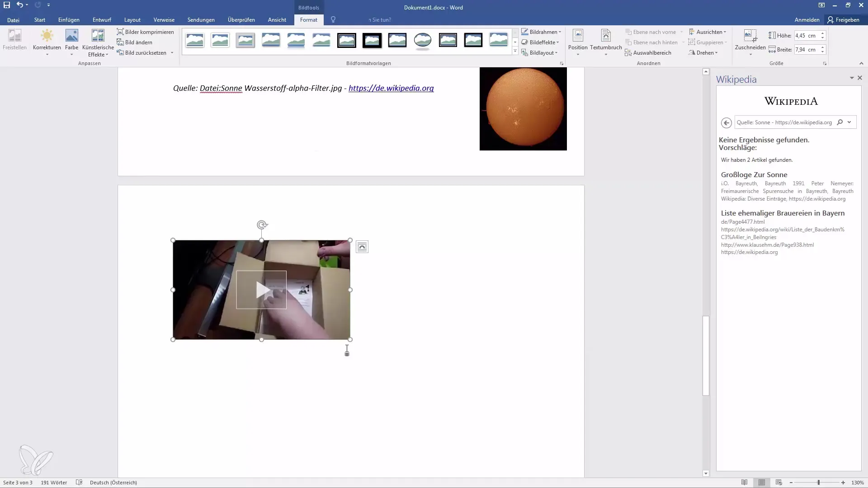Click the video play button thumbnail
Viewport: 868px width, 488px height.
pos(261,289)
